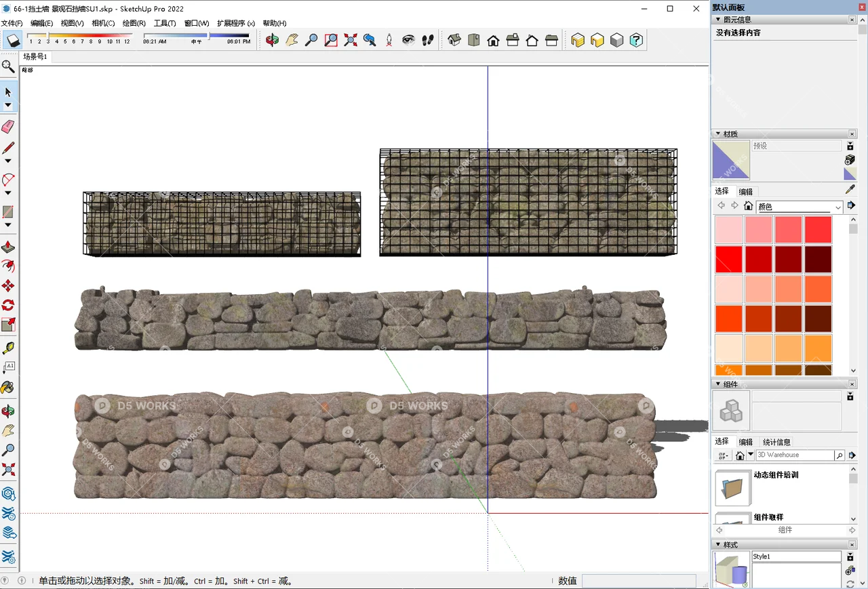Switch to Monochrome display style
This screenshot has width=868, height=589.
click(616, 41)
